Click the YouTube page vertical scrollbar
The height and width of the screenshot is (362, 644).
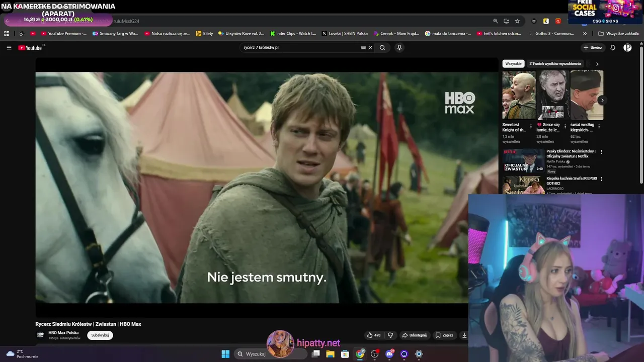641,115
